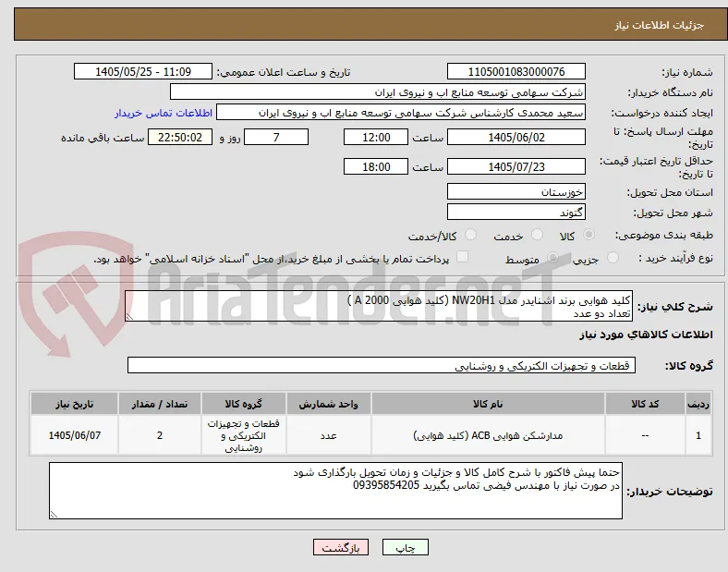This screenshot has height=572, width=728.
Task: Click the چاپ (print) button
Action: (406, 547)
